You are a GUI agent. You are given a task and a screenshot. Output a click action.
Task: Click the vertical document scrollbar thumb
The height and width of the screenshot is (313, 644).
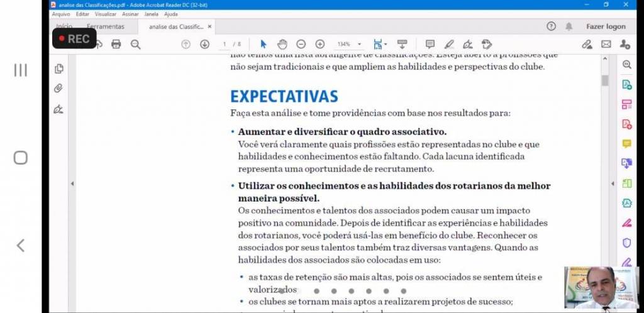pyautogui.click(x=605, y=80)
